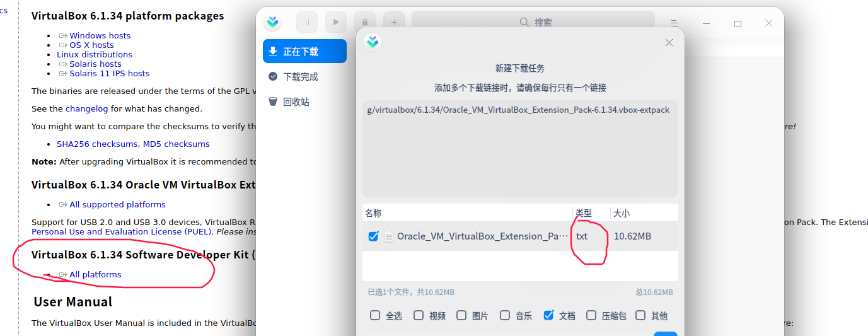Open the Solaris hosts link

click(95, 64)
